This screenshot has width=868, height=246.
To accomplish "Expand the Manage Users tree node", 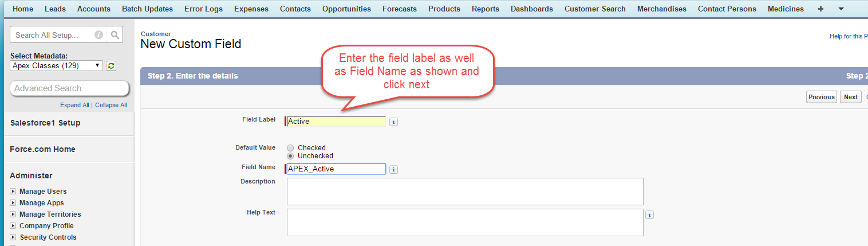I will coord(13,192).
